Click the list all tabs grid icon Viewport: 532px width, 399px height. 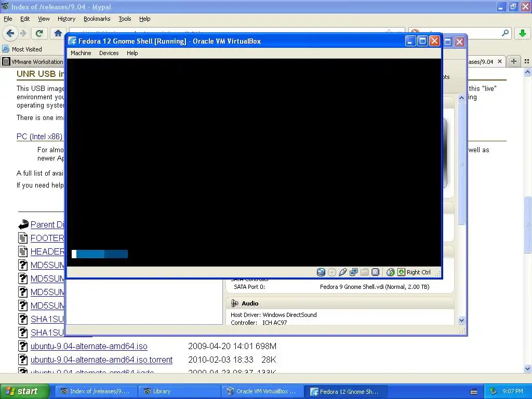pos(527,61)
